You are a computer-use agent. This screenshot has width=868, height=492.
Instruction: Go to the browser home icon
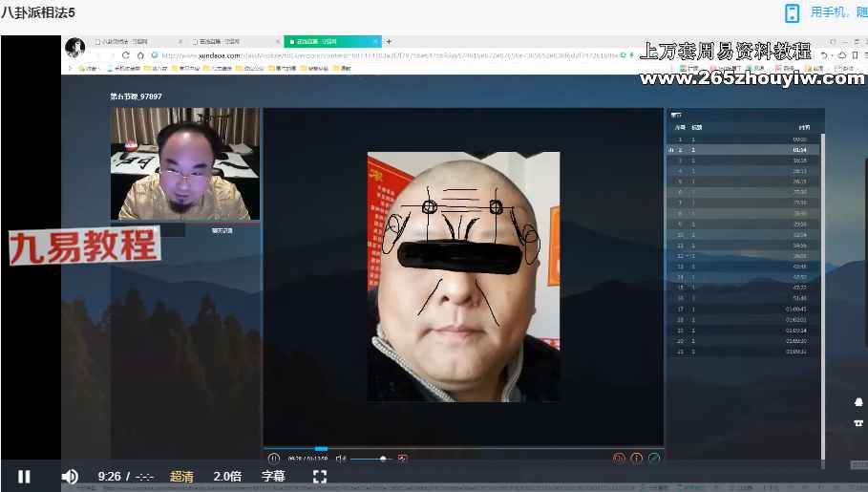point(140,55)
